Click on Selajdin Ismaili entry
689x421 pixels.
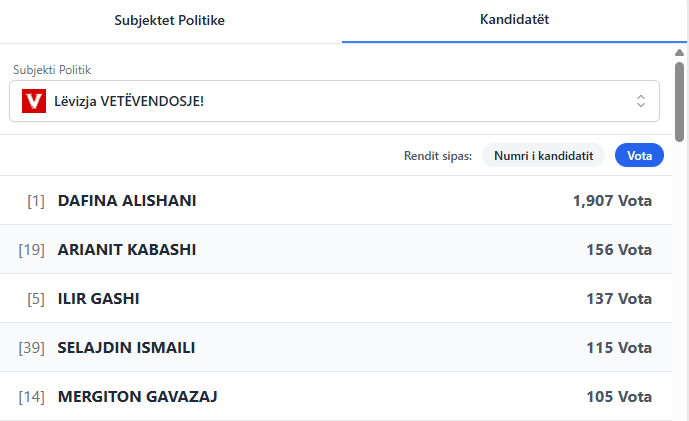[126, 347]
